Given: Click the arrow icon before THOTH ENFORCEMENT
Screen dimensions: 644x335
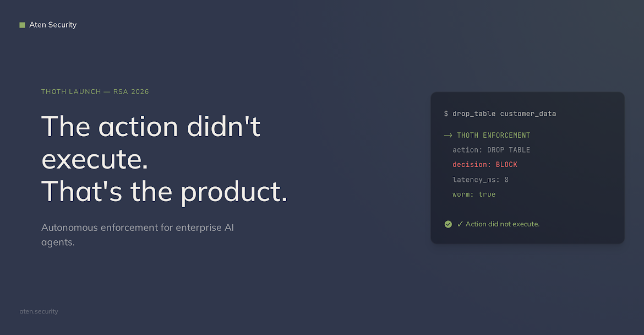Looking at the screenshot, I should (x=448, y=135).
